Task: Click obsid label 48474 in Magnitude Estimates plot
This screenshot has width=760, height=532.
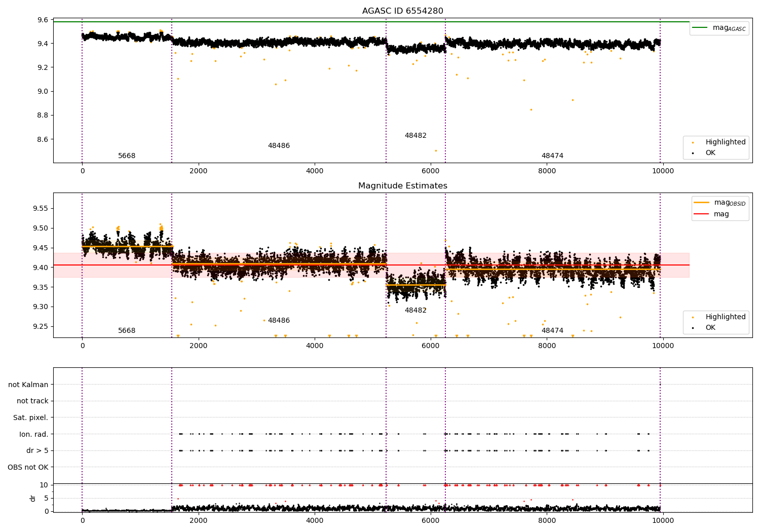Action: [x=552, y=331]
